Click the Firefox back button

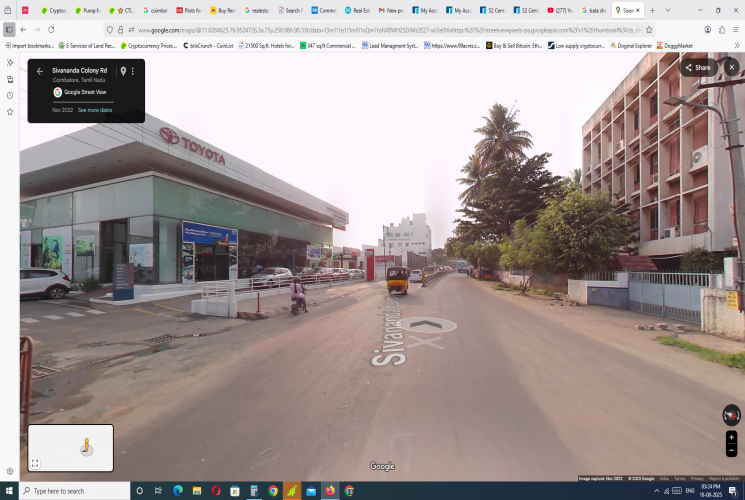23,29
